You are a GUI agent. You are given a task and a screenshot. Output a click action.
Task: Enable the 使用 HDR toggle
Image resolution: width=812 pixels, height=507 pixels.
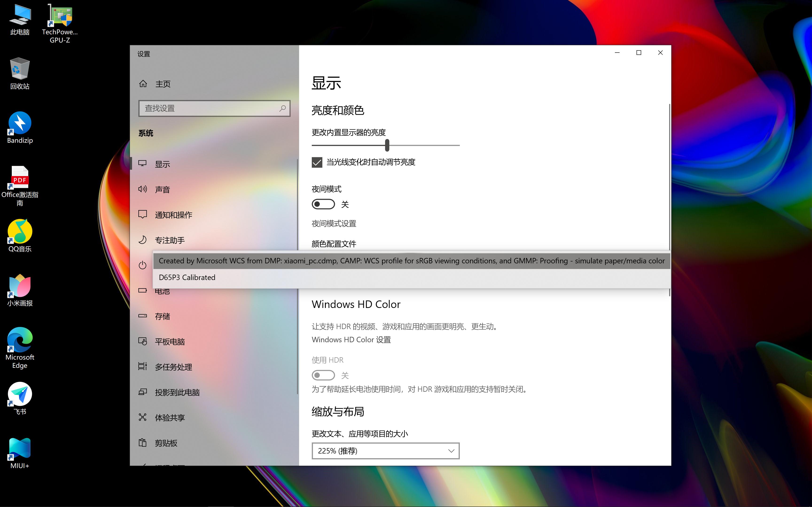323,375
